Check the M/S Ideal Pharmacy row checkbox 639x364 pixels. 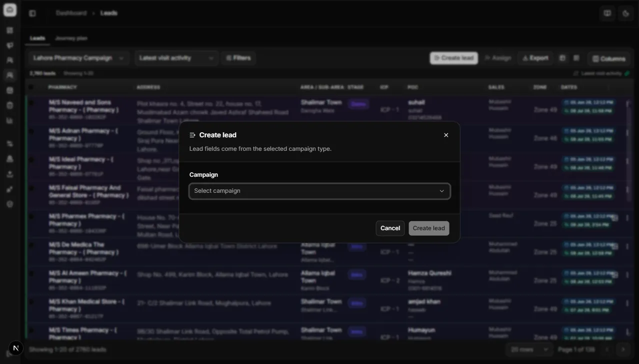click(31, 160)
